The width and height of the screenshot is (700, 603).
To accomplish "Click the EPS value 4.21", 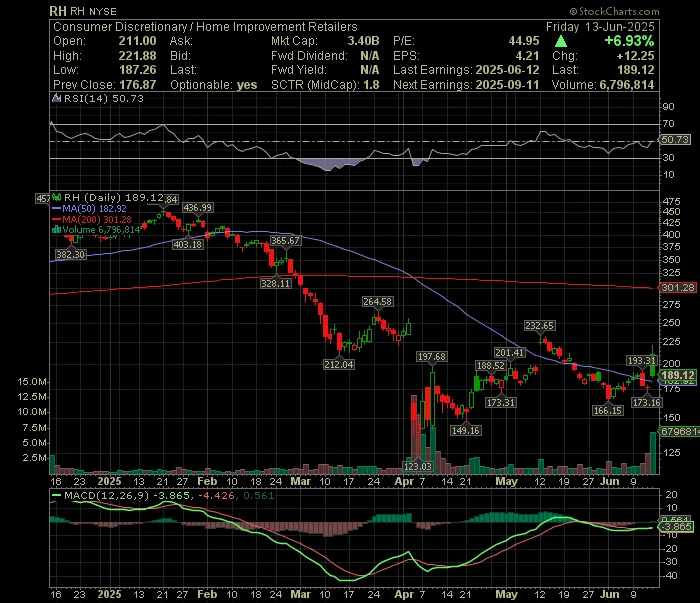I will pyautogui.click(x=527, y=56).
